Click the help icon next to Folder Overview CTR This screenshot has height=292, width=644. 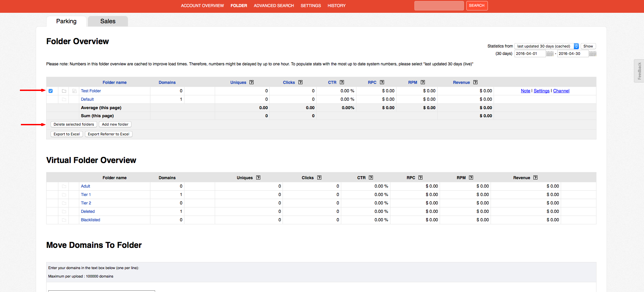(342, 82)
